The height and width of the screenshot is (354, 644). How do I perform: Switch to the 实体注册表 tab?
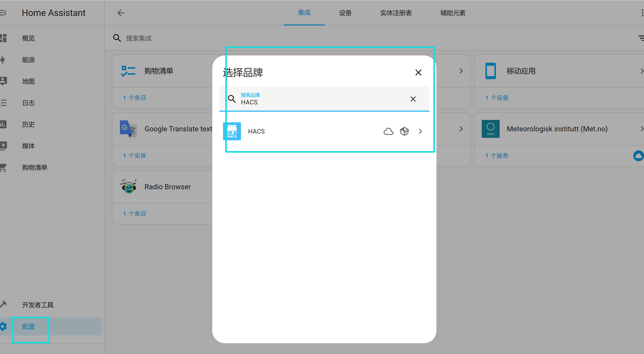(x=396, y=13)
